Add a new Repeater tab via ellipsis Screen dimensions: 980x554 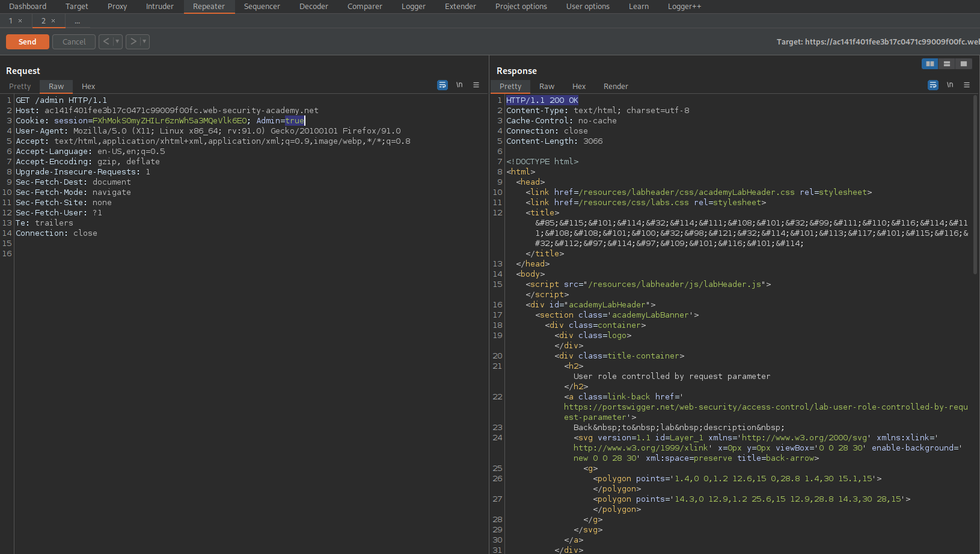77,21
